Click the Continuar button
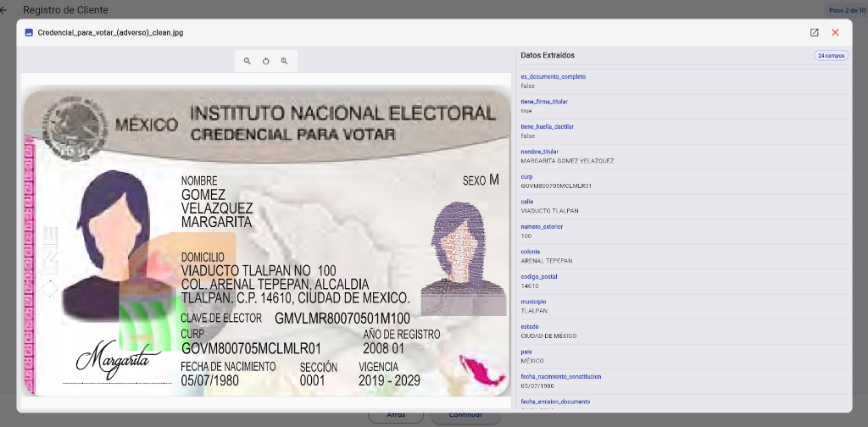The height and width of the screenshot is (427, 868). (465, 415)
